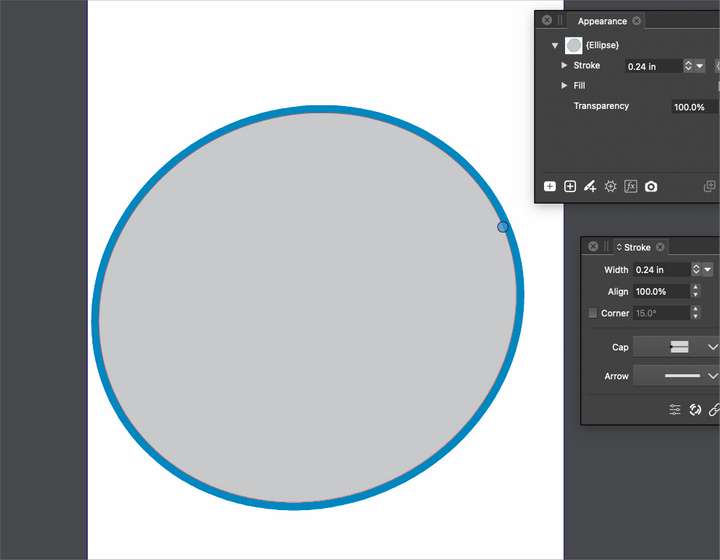Viewport: 720px width, 560px height.
Task: Click the fx effects icon
Action: 631,187
